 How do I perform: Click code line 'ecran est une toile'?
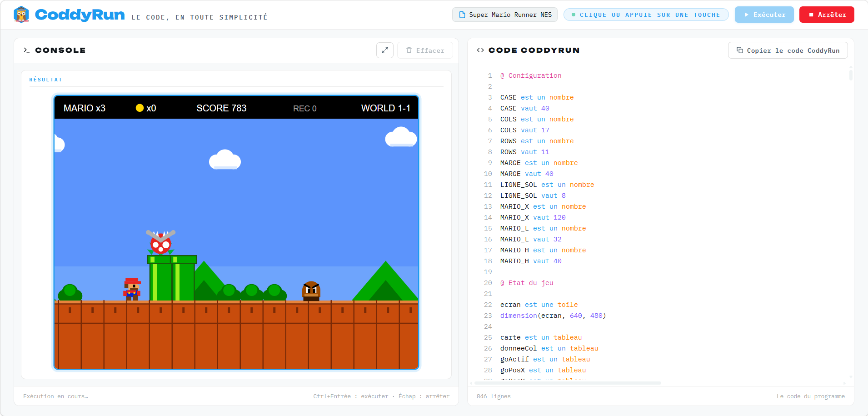pyautogui.click(x=539, y=305)
